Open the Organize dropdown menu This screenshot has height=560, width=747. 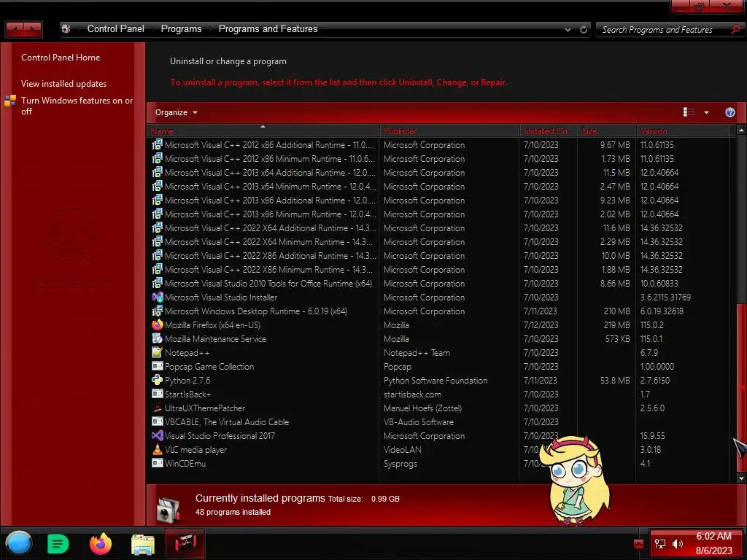tap(177, 112)
